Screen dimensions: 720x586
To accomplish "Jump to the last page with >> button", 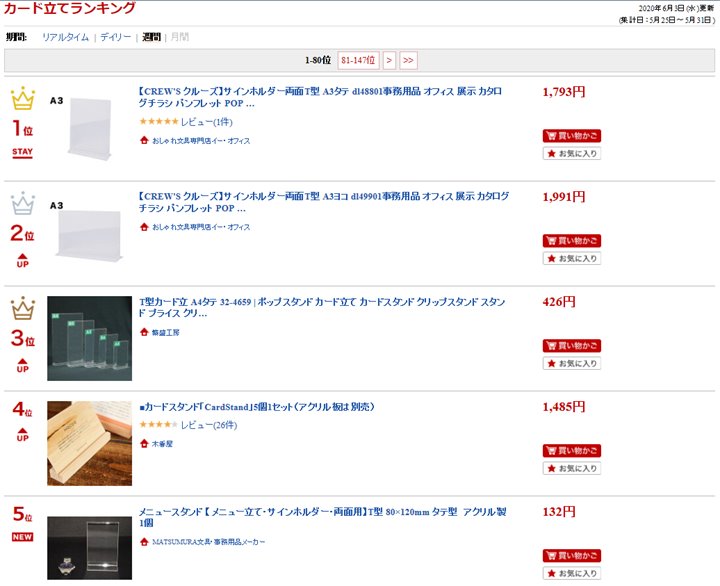I will point(408,60).
